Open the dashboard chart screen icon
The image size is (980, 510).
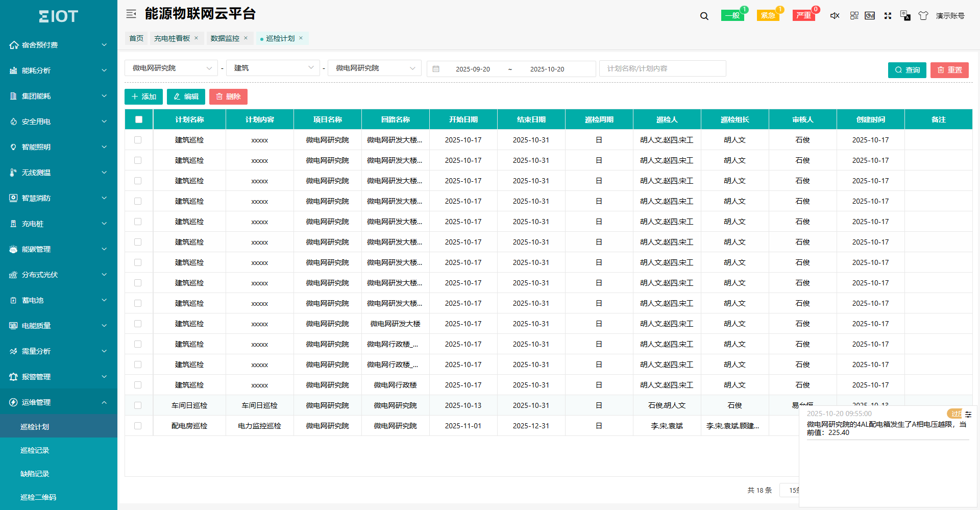click(870, 16)
